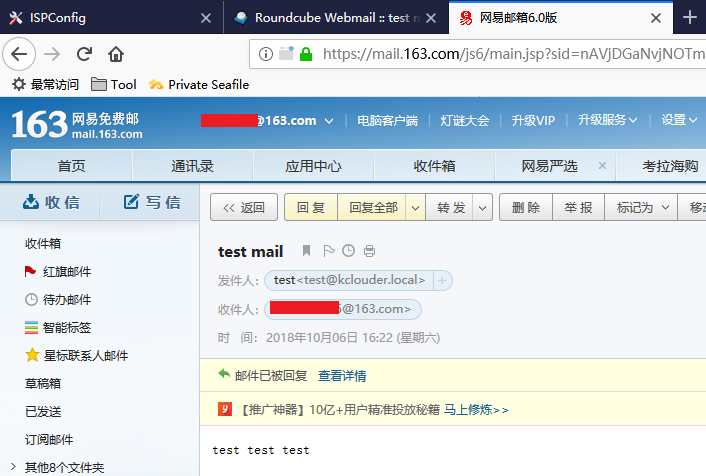Open 星标联系人邮件 in sidebar
Viewport: 706px width, 476px height.
click(x=77, y=355)
